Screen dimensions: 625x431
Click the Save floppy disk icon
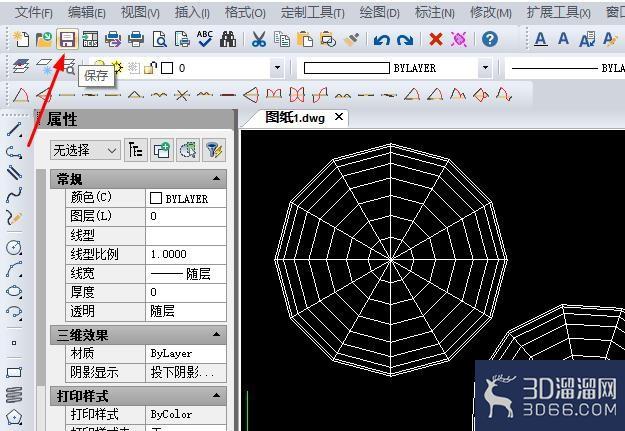click(67, 39)
